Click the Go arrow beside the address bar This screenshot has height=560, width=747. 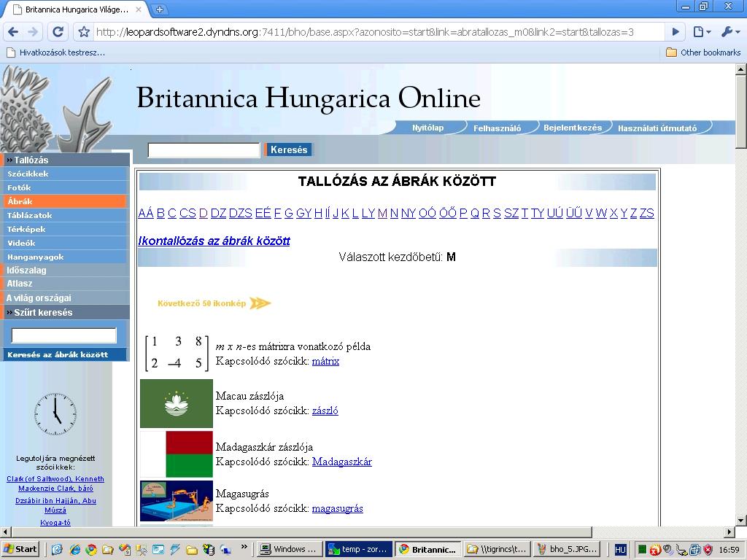tap(676, 32)
